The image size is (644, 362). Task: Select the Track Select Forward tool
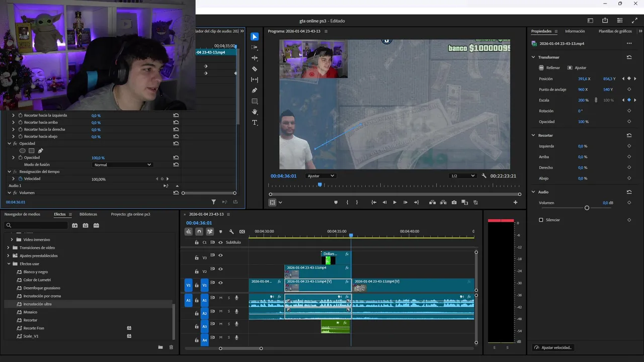click(255, 47)
